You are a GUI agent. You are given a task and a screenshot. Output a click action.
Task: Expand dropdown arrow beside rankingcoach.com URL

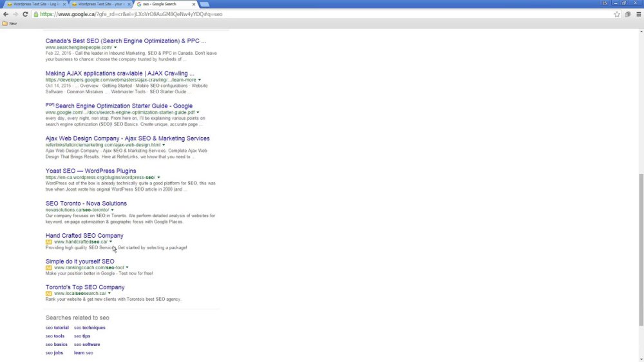click(127, 267)
